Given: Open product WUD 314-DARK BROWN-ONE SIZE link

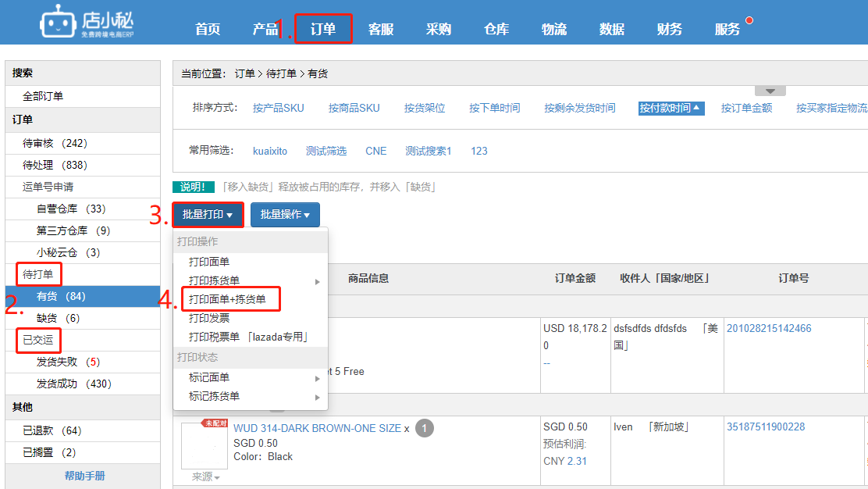Looking at the screenshot, I should 317,428.
